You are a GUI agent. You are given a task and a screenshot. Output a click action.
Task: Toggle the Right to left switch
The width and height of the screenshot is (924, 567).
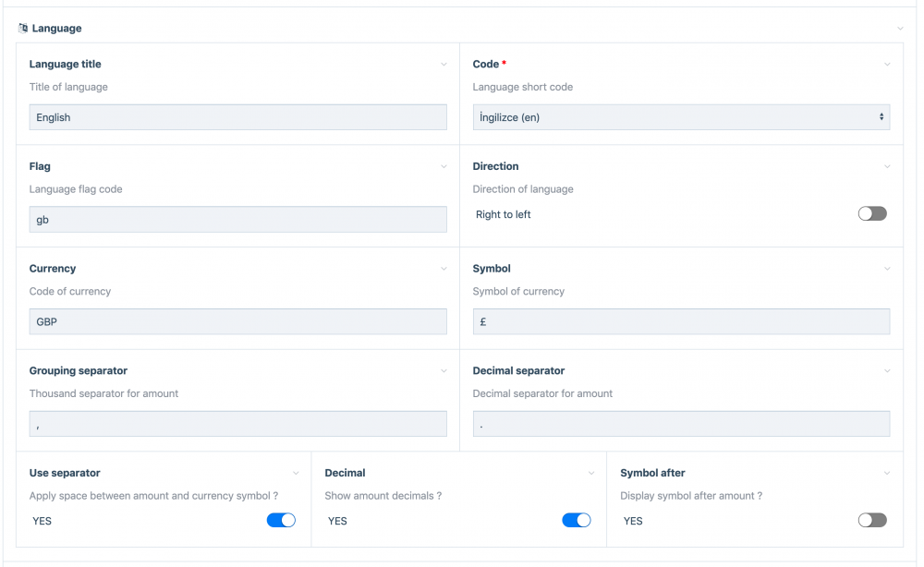point(871,214)
